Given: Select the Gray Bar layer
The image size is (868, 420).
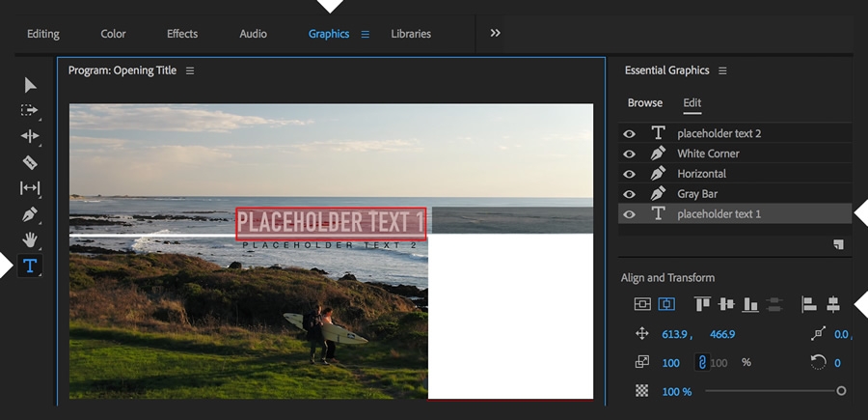Looking at the screenshot, I should (x=735, y=194).
